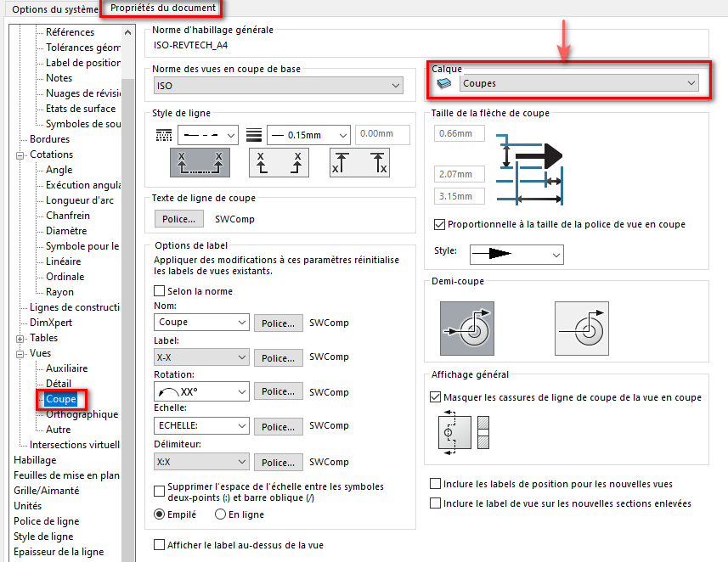Uncheck 'Masquer les cassures de ligne de coupe'
This screenshot has height=562, width=728.
pos(437,397)
